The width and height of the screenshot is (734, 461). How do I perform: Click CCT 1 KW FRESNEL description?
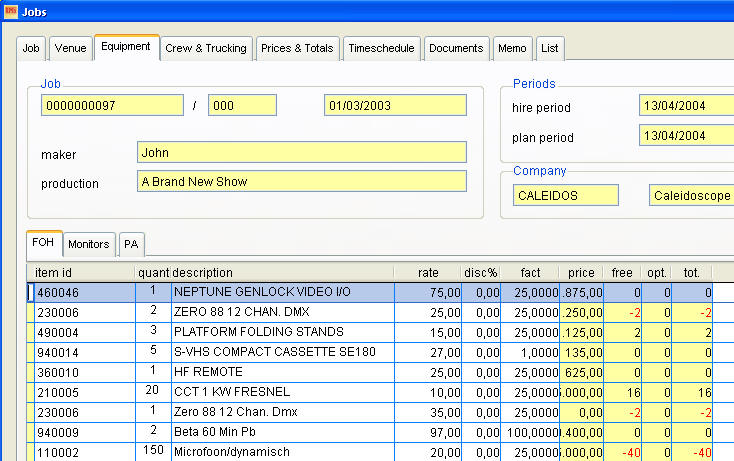click(x=283, y=392)
